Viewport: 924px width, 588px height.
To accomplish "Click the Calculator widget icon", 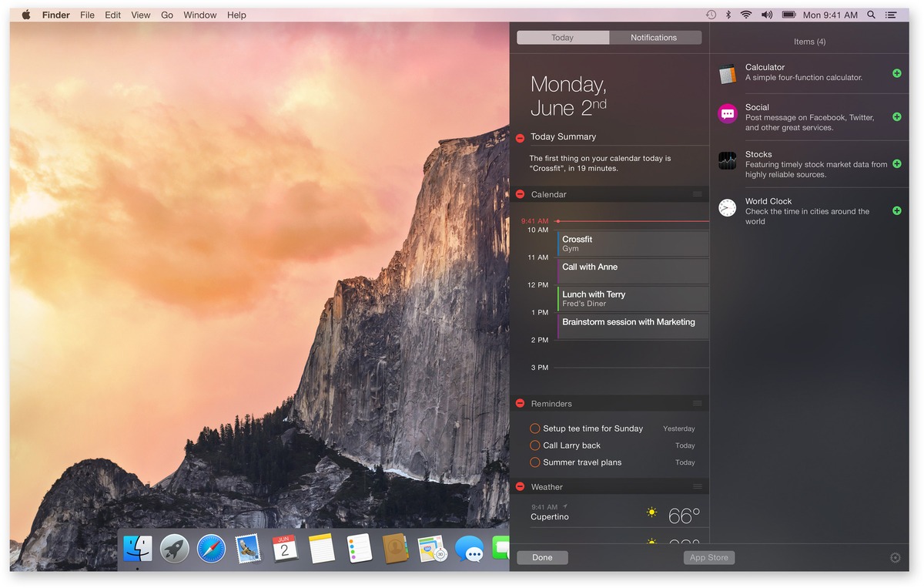I will [x=727, y=72].
